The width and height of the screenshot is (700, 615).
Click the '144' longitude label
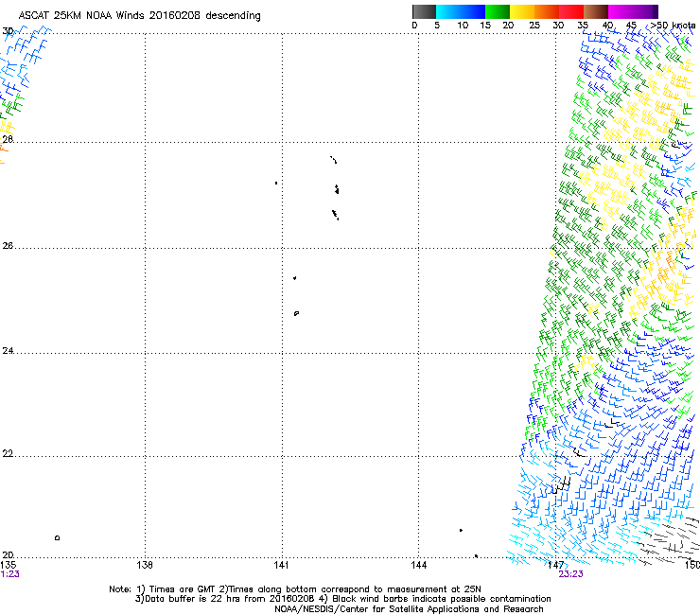(x=419, y=565)
